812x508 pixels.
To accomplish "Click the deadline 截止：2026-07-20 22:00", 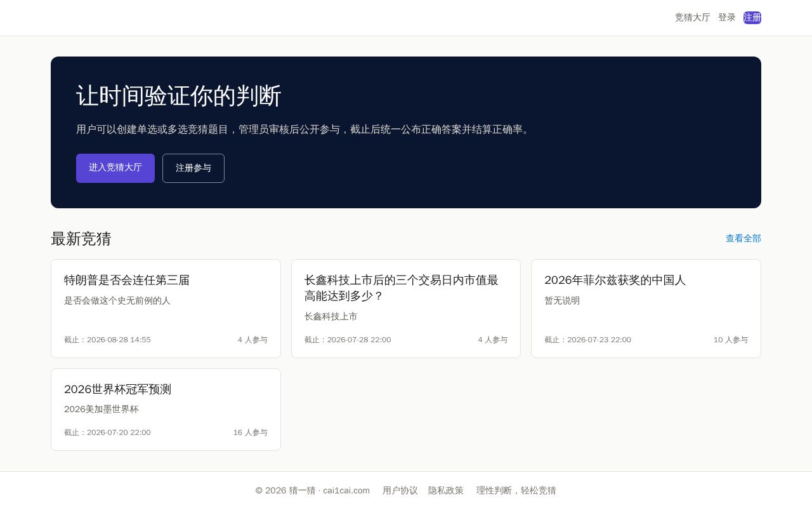I will click(107, 432).
